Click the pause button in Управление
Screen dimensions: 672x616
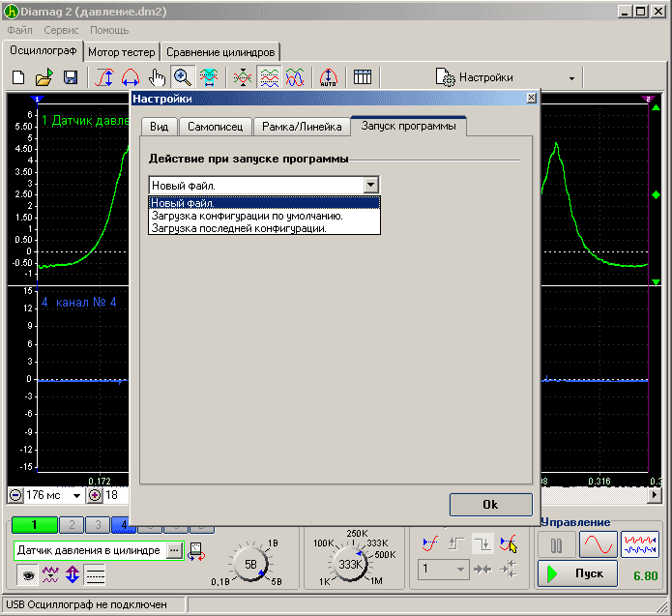click(557, 544)
